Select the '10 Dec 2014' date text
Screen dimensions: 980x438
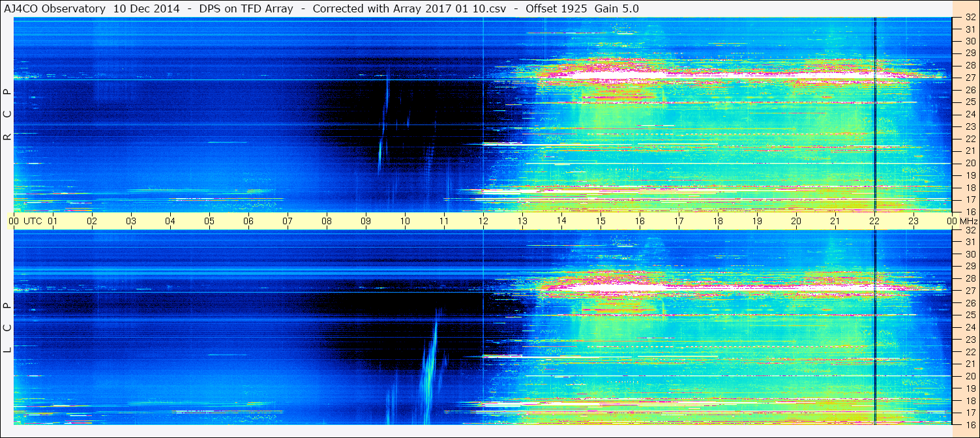tap(147, 9)
